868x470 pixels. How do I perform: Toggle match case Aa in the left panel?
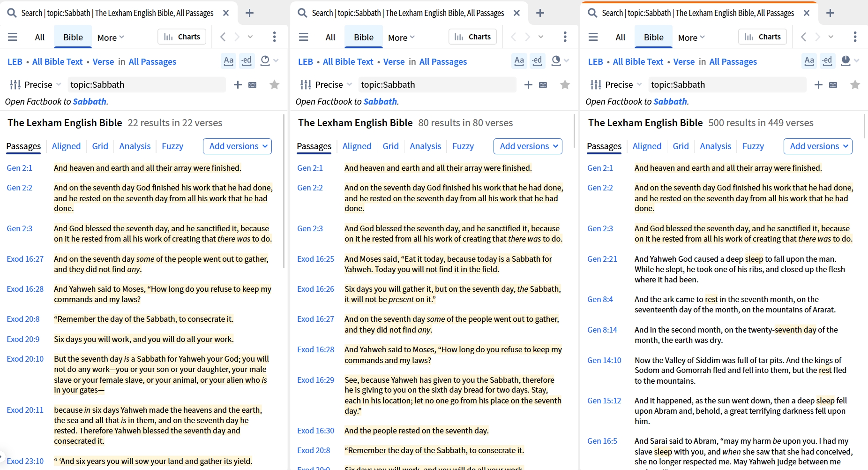229,61
